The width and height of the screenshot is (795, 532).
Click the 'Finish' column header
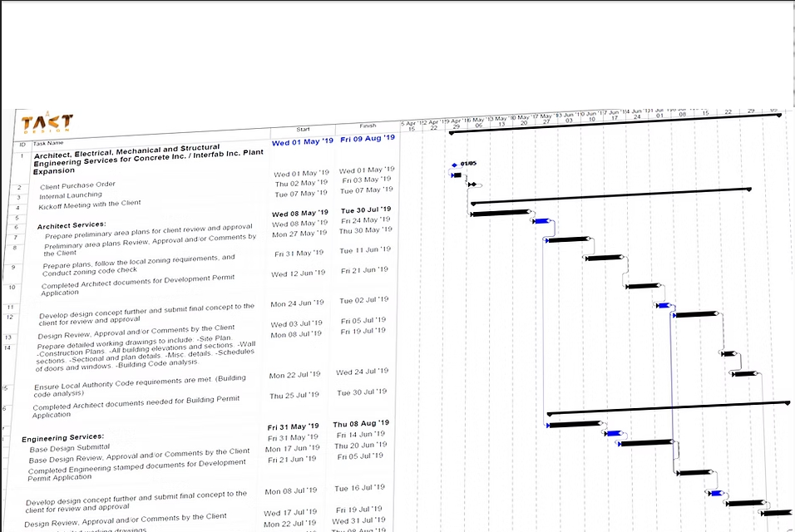click(368, 126)
